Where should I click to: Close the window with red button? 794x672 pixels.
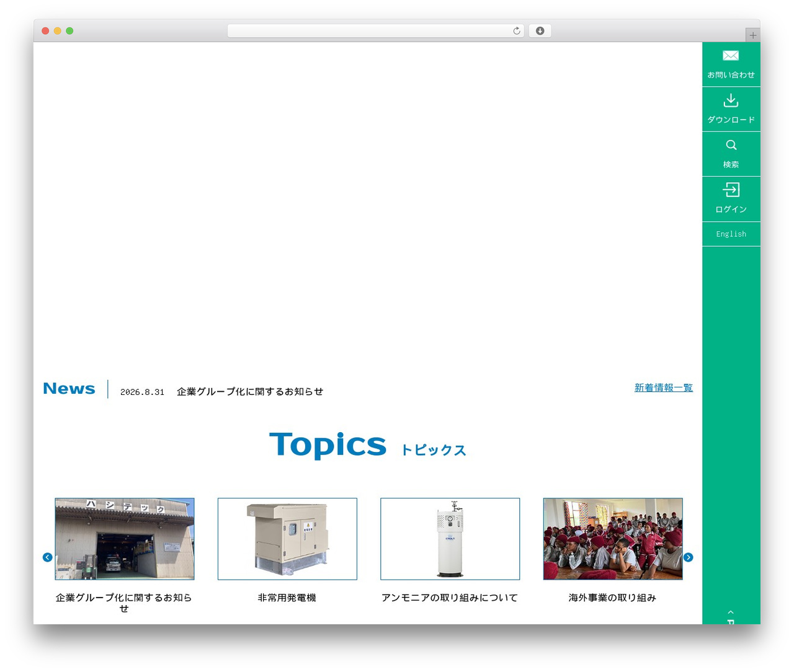pyautogui.click(x=45, y=31)
